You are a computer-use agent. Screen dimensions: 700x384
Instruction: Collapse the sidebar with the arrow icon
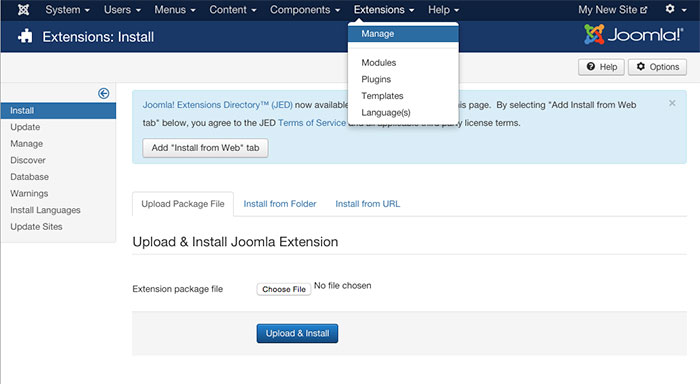104,93
